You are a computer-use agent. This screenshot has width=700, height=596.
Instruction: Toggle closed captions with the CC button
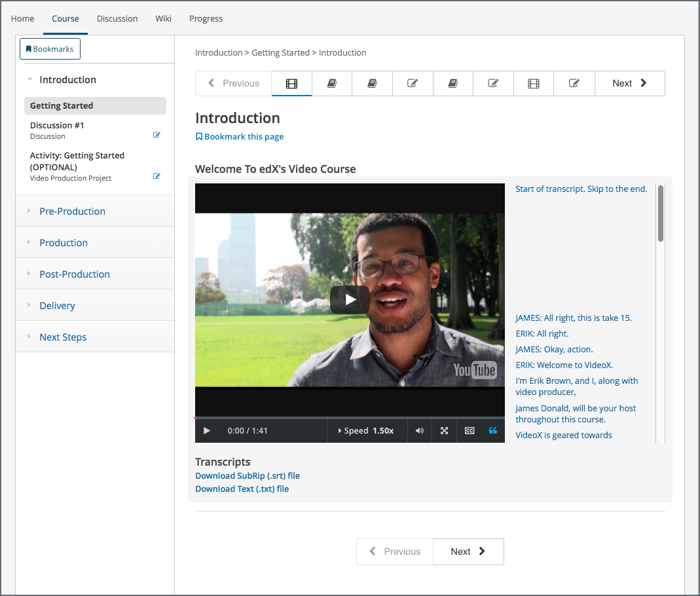coord(469,430)
